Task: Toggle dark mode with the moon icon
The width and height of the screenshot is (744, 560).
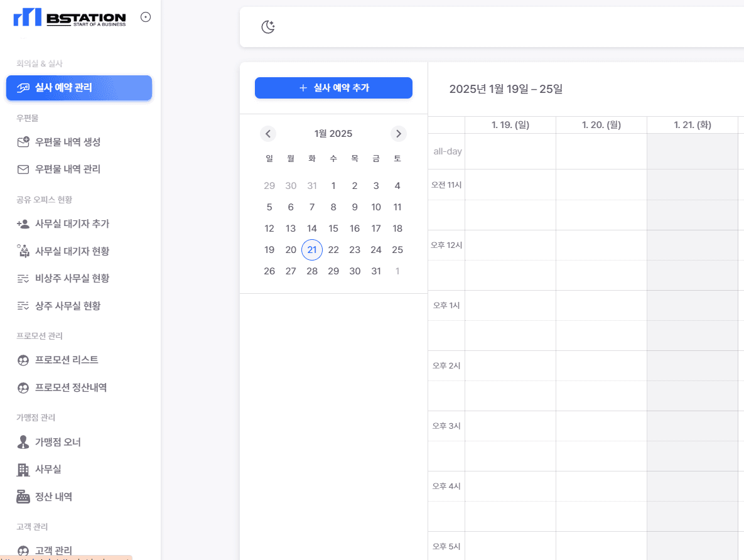Action: pos(268,27)
